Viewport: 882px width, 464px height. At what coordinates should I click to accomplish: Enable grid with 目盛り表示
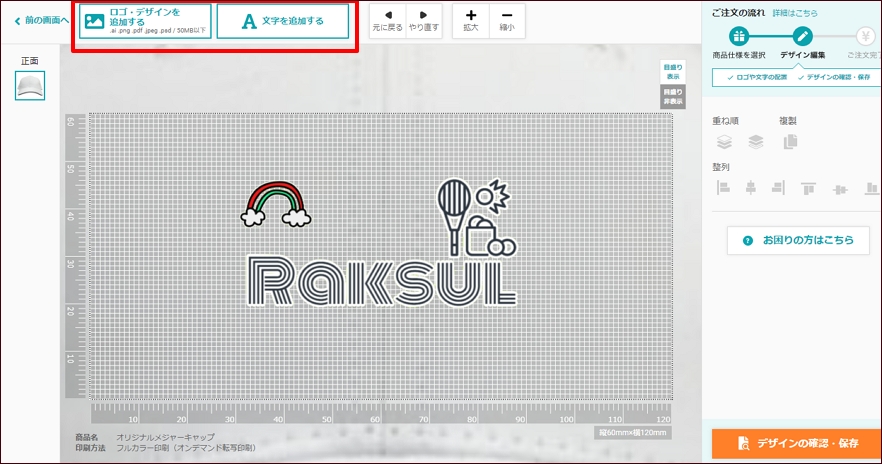[673, 72]
